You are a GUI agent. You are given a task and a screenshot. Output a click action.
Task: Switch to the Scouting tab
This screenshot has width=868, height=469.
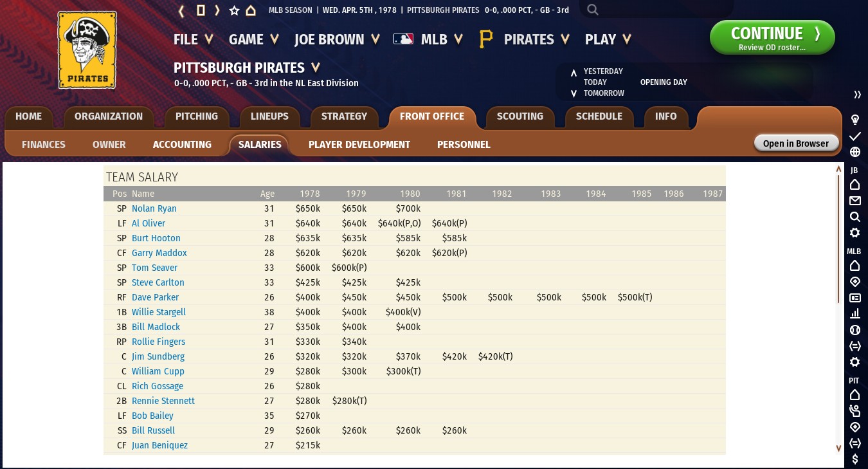(x=520, y=116)
